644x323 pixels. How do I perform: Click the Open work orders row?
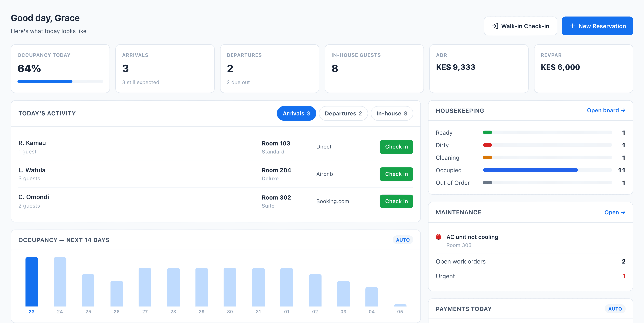pyautogui.click(x=530, y=261)
